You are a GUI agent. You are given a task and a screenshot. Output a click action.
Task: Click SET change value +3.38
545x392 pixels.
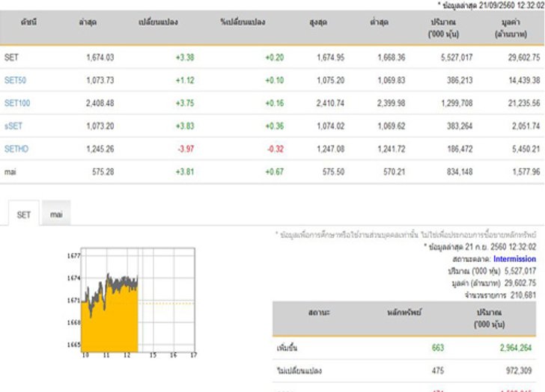185,58
